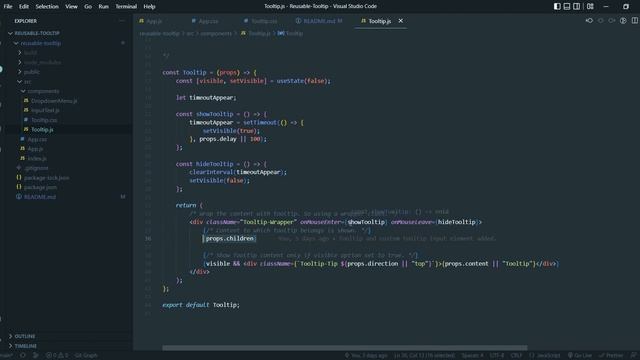Click the sync changes icon in status bar
Image resolution: width=640 pixels, height=360 pixels.
[23, 356]
